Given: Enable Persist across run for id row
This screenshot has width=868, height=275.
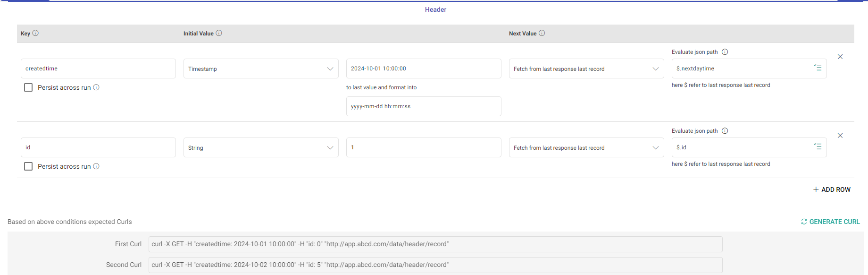Looking at the screenshot, I should [28, 166].
